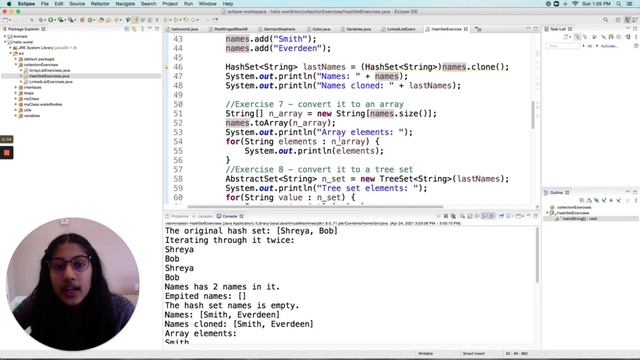Select the variables package
640x360 pixels.
coord(31,116)
